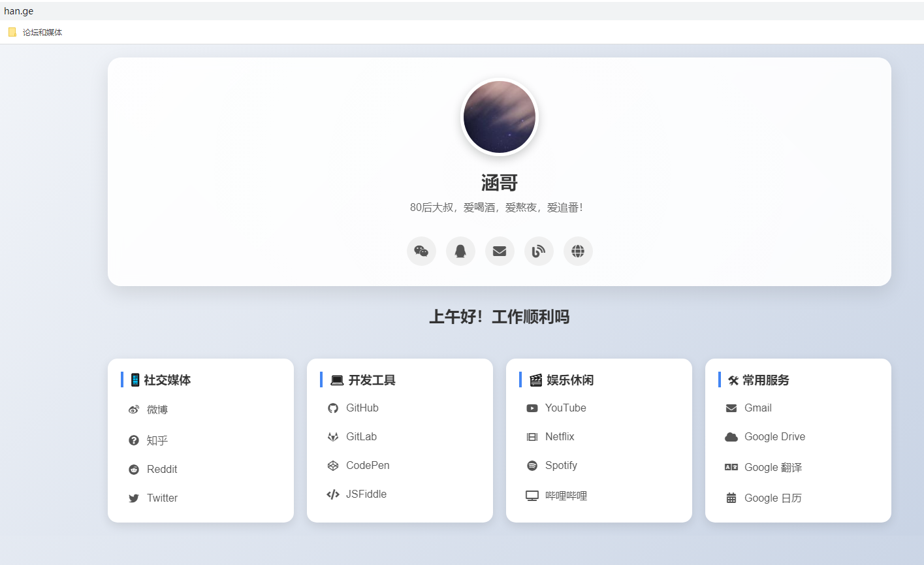The height and width of the screenshot is (565, 924).
Task: Click the JSFiddle code brackets icon
Action: (x=333, y=494)
